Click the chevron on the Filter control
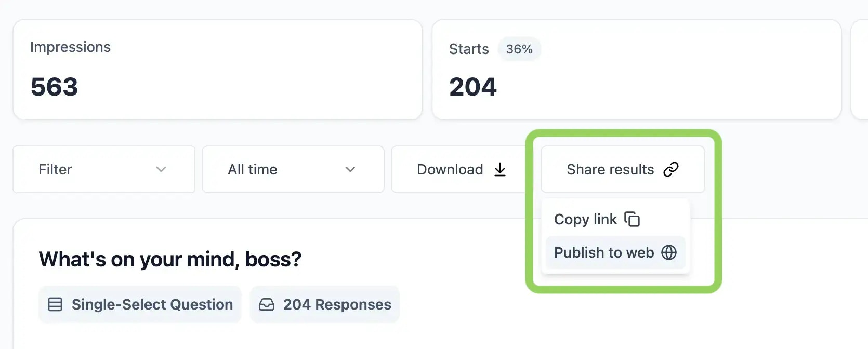868x349 pixels. coord(161,169)
